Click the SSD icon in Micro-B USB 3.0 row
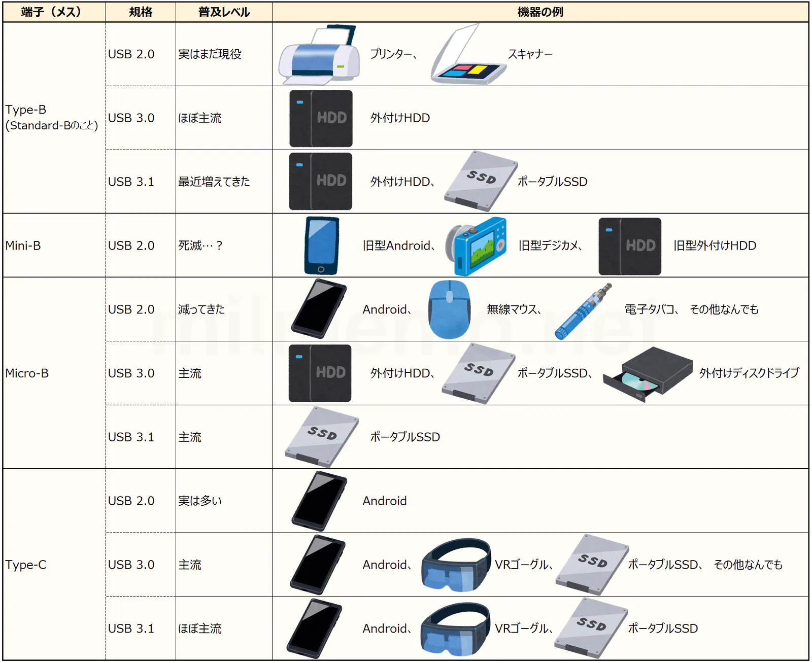This screenshot has width=812, height=663. 479,373
